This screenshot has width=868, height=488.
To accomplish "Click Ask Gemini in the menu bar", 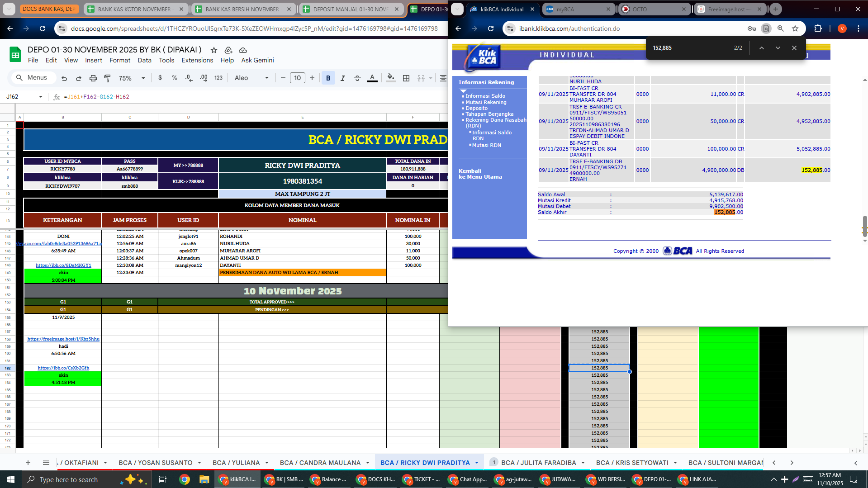I will (x=257, y=60).
